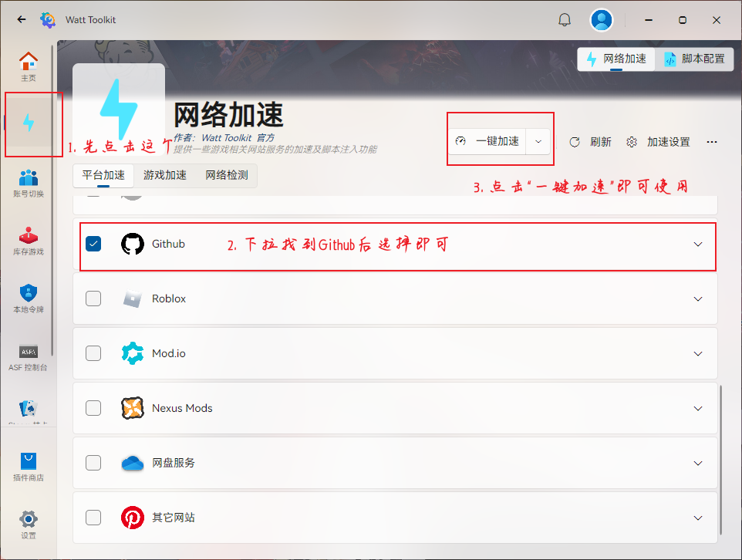The height and width of the screenshot is (560, 742).
Task: Tick the Nexus Mods checkbox
Action: (x=93, y=408)
